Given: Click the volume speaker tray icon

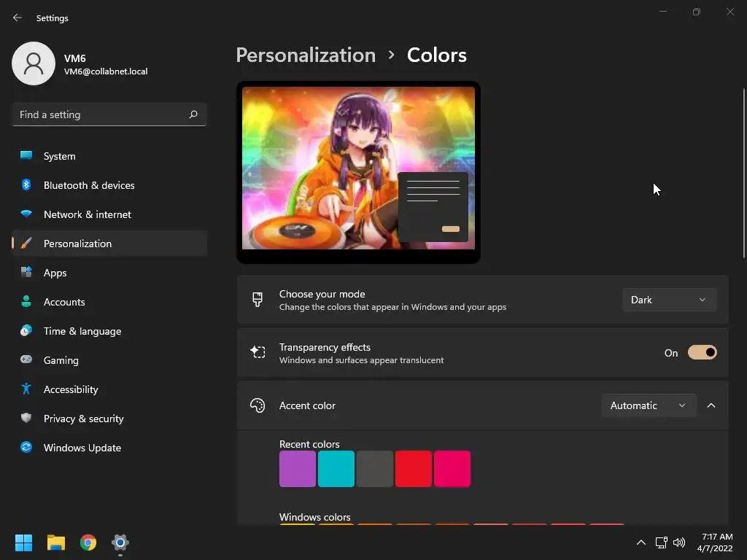Looking at the screenshot, I should [x=679, y=542].
